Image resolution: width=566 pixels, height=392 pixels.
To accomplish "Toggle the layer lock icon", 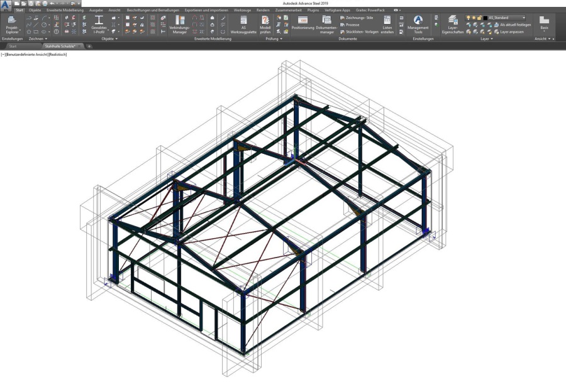I will click(x=479, y=18).
